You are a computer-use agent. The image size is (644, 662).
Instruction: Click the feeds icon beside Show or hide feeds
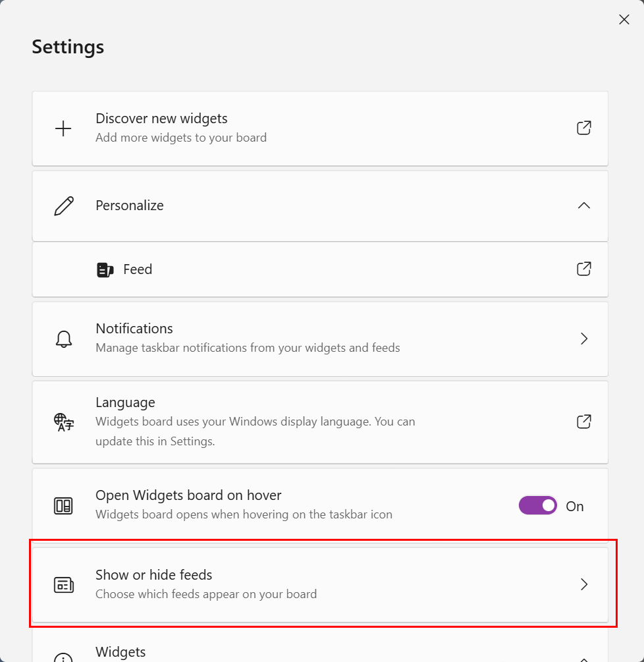[64, 585]
